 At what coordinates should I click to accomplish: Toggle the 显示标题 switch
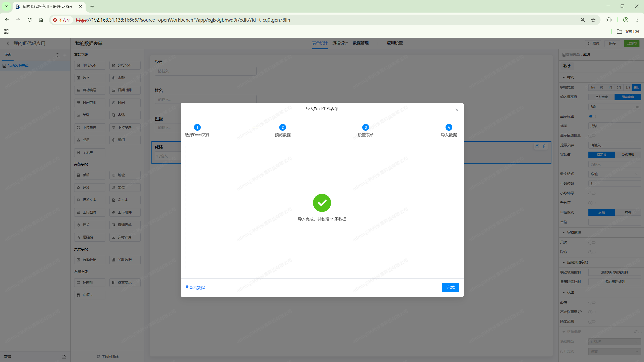tap(592, 116)
